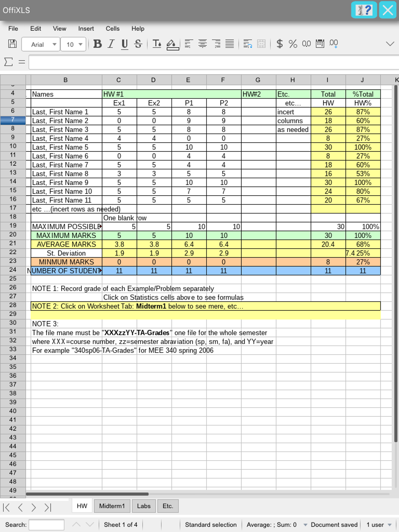Click the last sheet navigation button
The image size is (399, 532).
(x=48, y=507)
